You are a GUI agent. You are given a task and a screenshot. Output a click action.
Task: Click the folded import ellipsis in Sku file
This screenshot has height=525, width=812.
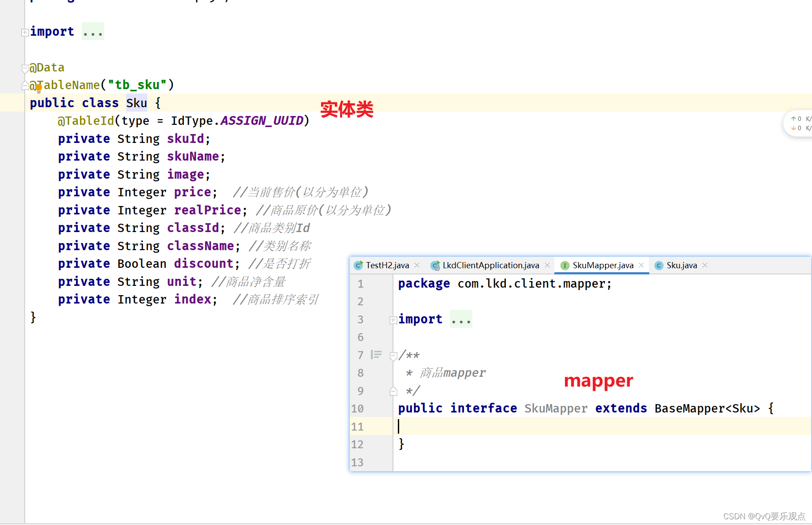click(x=93, y=32)
